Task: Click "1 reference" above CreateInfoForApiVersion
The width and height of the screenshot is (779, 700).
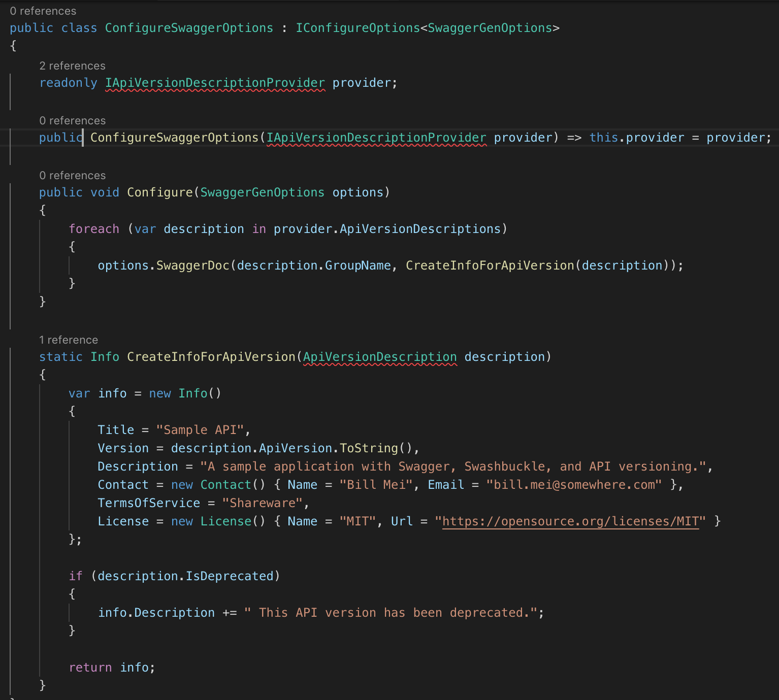Action: pyautogui.click(x=68, y=340)
